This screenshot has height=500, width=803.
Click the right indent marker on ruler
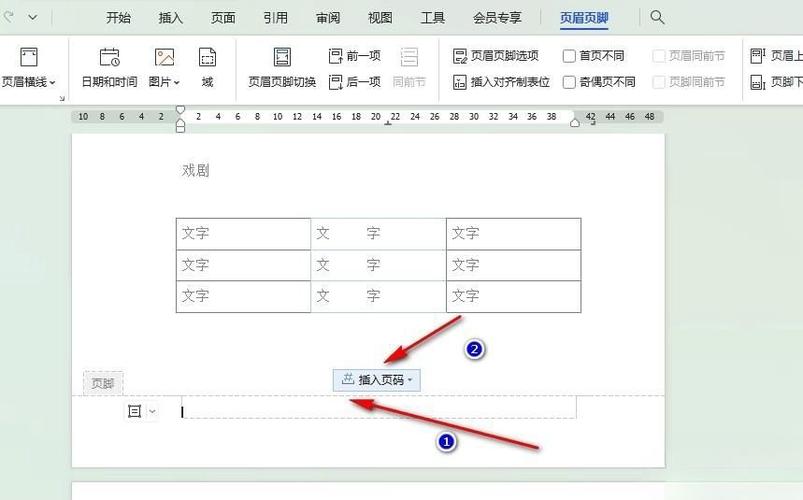[575, 122]
